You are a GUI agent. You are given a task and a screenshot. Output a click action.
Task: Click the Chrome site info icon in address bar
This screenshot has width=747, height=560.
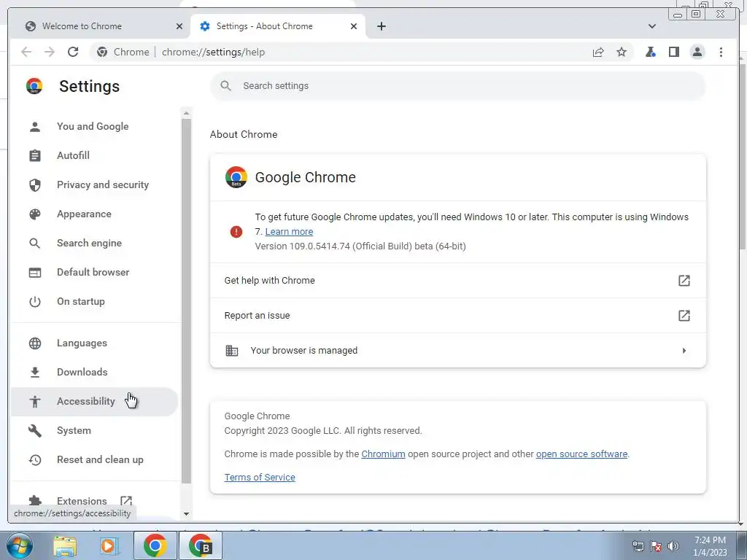point(102,52)
